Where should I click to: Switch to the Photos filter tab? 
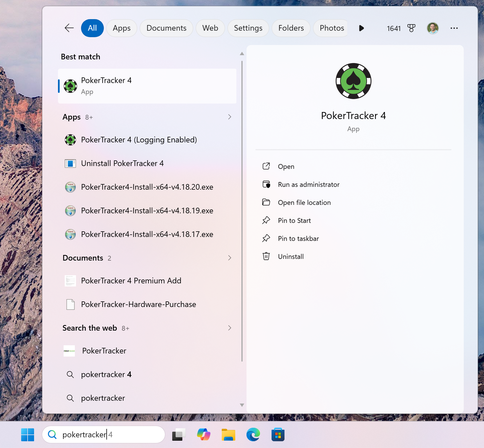(x=331, y=28)
